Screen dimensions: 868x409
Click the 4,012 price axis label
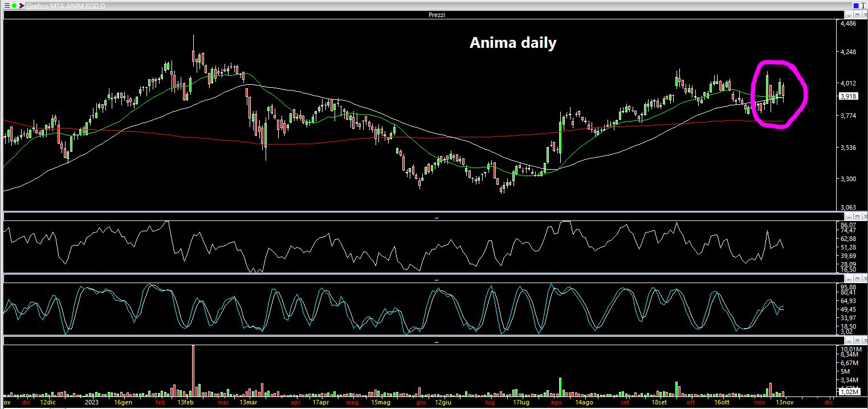pyautogui.click(x=849, y=83)
